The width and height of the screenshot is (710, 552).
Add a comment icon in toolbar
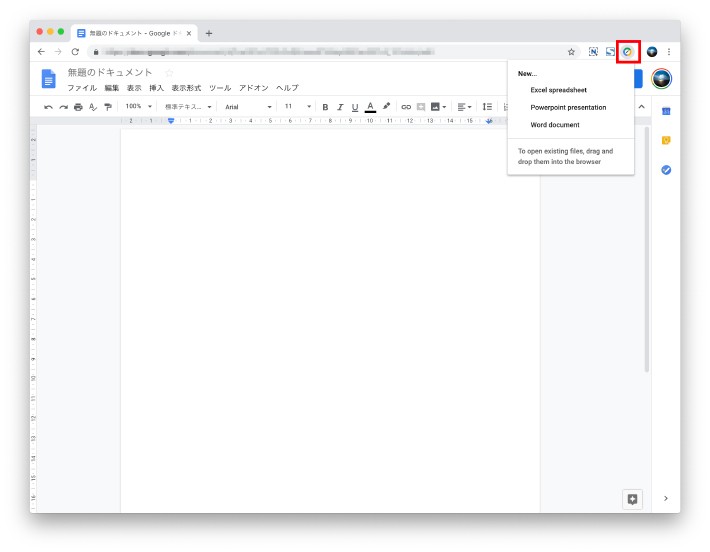pos(421,107)
